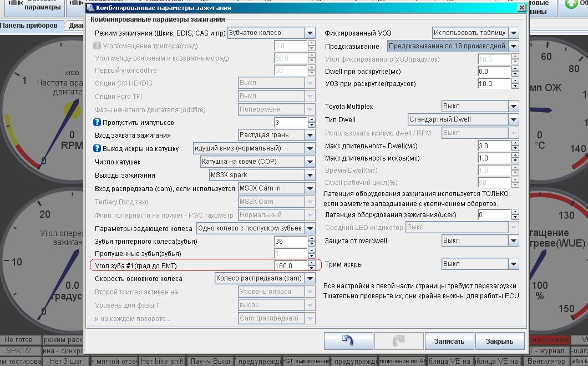Click help icon for Выход искры на катушку
The image size is (588, 366).
click(98, 148)
